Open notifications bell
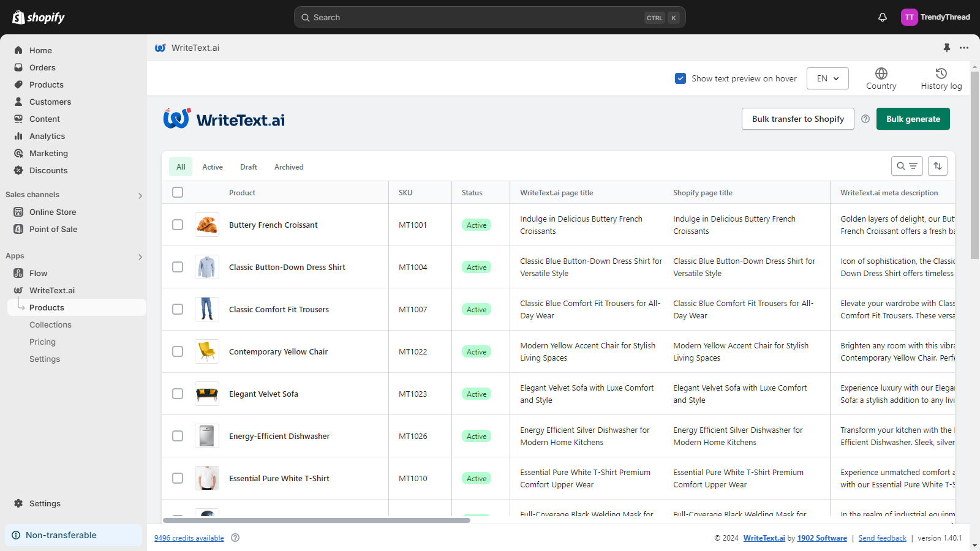980x551 pixels. 883,17
